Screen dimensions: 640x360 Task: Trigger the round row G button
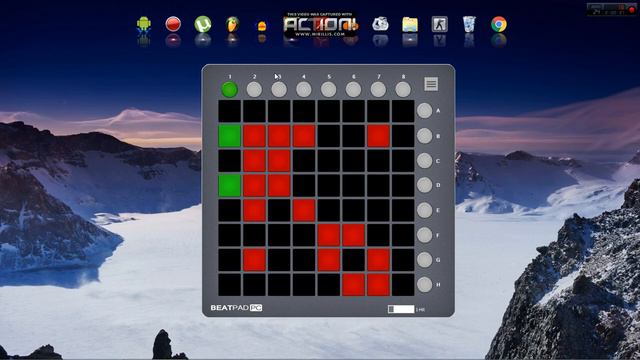click(424, 260)
